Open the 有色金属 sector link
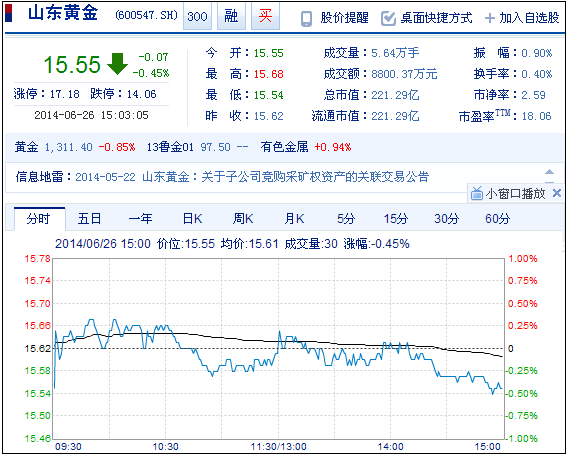 [284, 147]
